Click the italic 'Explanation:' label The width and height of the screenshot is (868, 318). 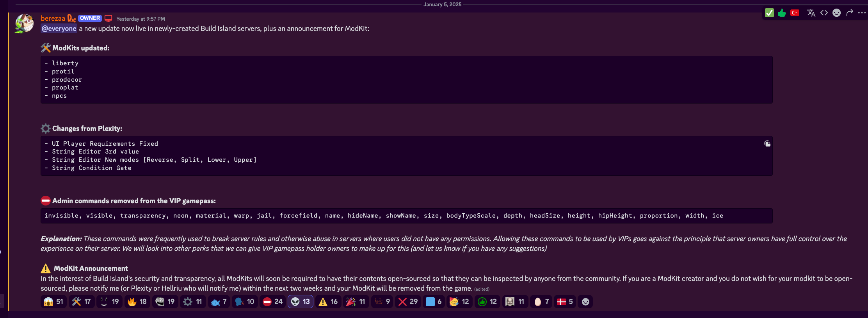(61, 239)
